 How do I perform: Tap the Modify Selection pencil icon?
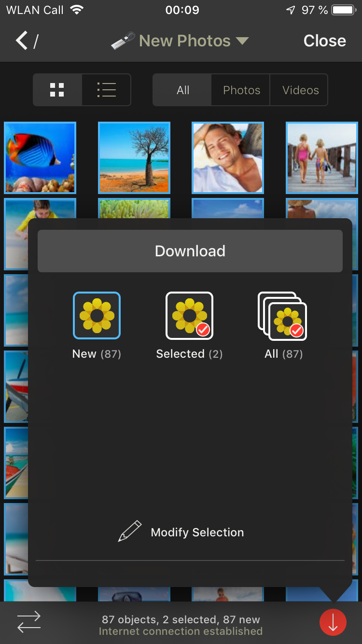130,531
